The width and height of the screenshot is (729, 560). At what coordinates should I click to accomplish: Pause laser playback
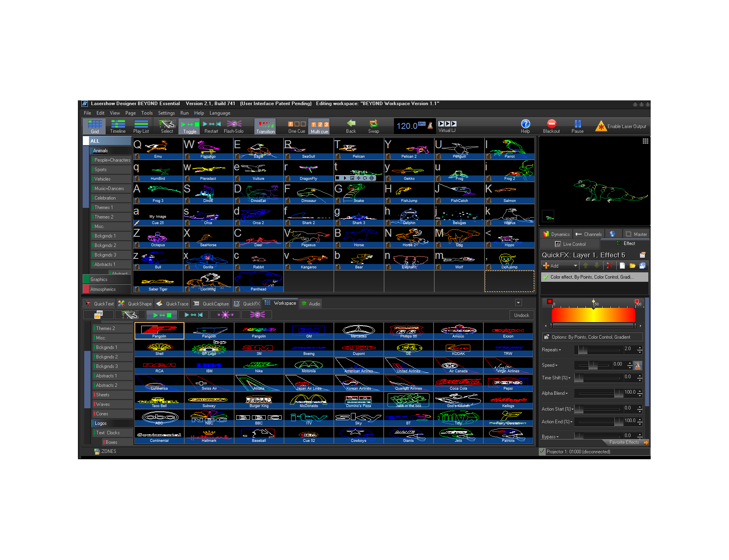(x=578, y=126)
